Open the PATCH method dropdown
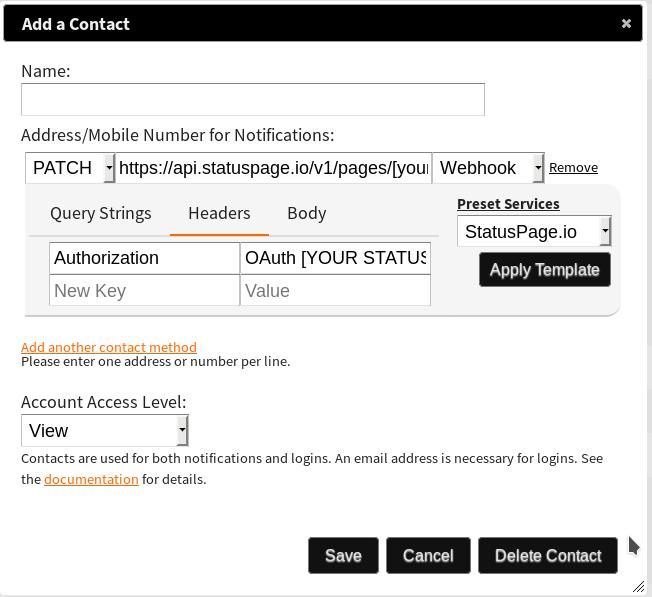The width and height of the screenshot is (652, 597). 70,168
